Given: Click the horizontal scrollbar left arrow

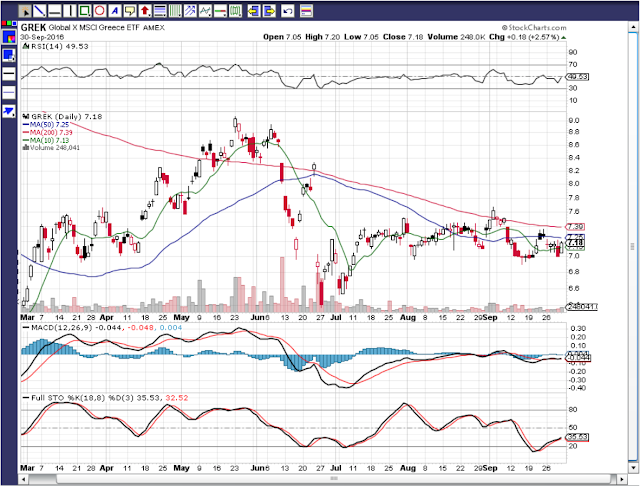Looking at the screenshot, I should tap(25, 479).
